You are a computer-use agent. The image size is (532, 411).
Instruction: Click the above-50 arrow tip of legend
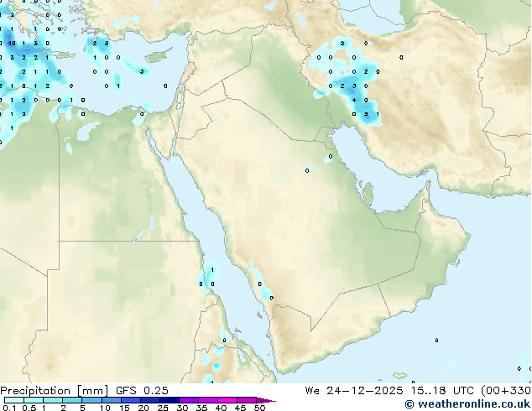click(x=266, y=400)
